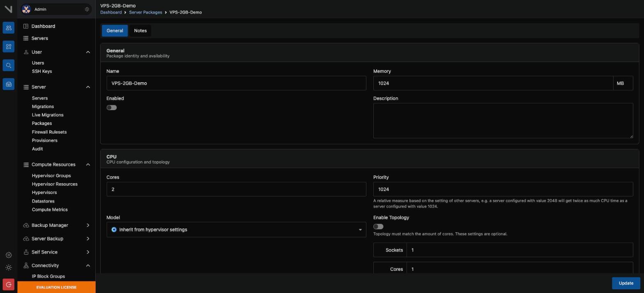Switch to the Notes tab

tap(140, 31)
